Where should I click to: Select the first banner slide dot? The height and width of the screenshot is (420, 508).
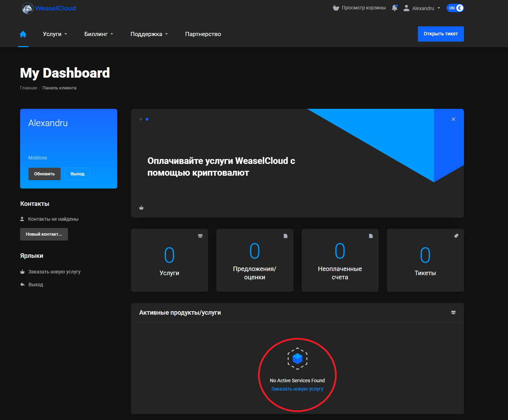coord(141,119)
